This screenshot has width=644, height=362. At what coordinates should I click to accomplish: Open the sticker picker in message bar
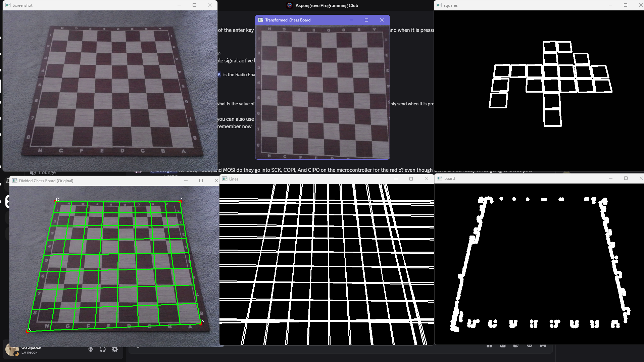[516, 346]
